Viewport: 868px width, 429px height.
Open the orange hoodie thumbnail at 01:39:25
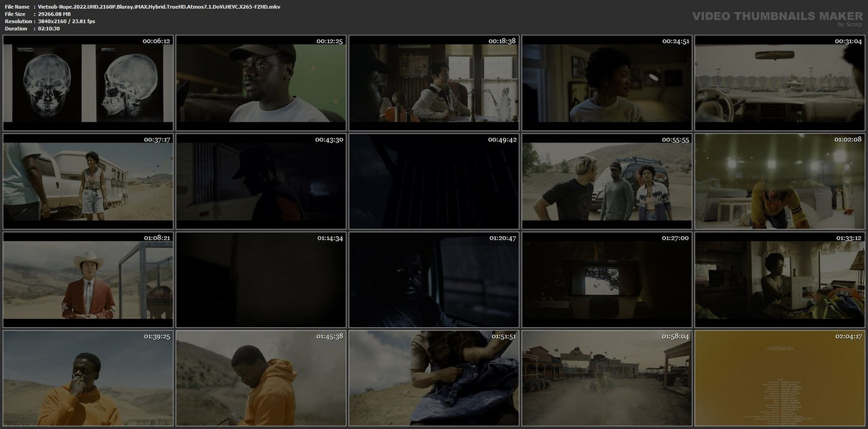88,378
